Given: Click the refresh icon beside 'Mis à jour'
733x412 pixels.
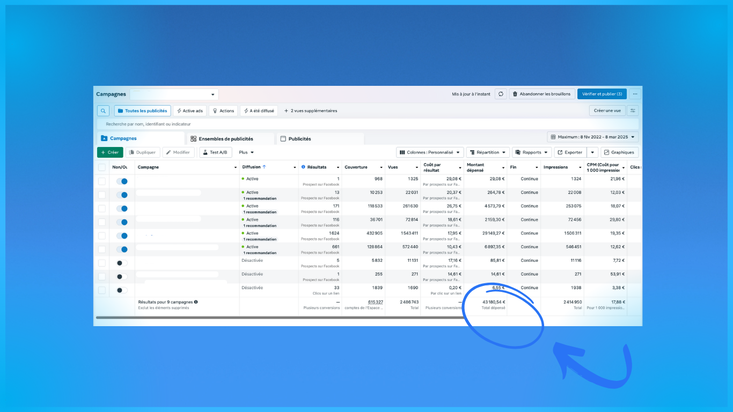Looking at the screenshot, I should [x=501, y=94].
